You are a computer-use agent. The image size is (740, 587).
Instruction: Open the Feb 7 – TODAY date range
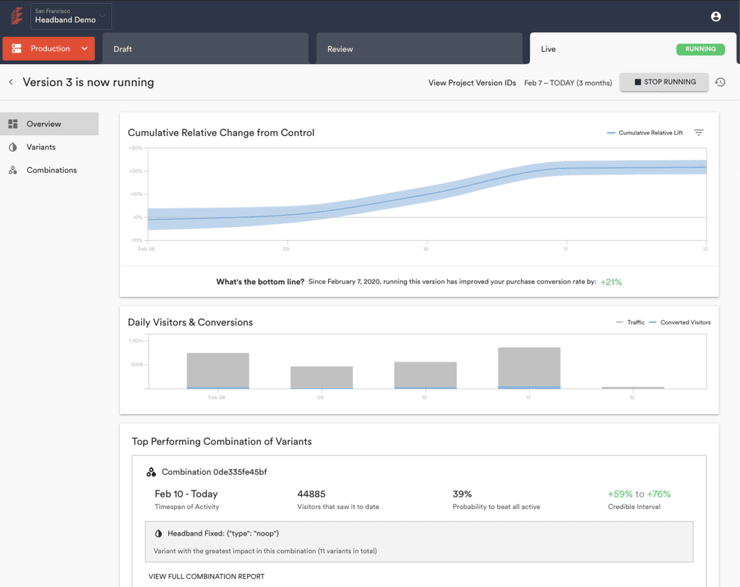568,83
